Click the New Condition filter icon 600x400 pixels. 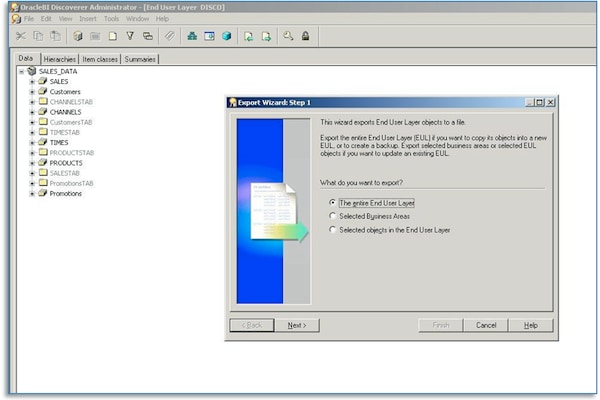point(130,36)
